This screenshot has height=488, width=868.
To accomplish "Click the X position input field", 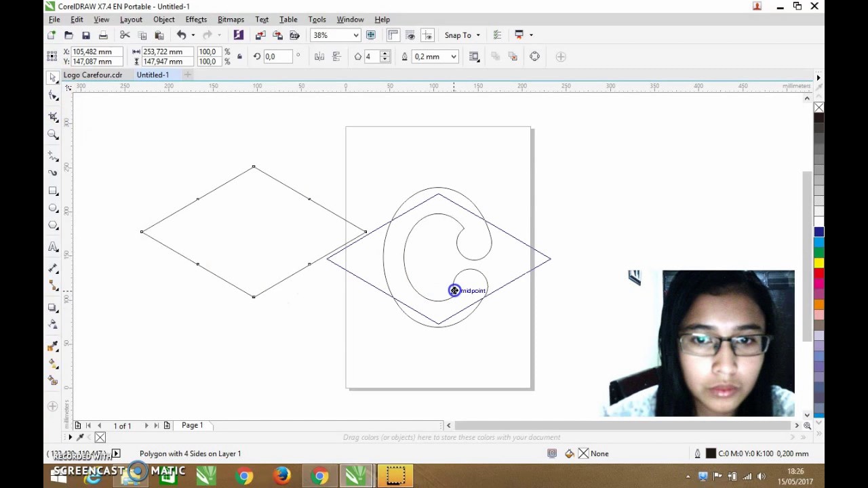I will [96, 52].
